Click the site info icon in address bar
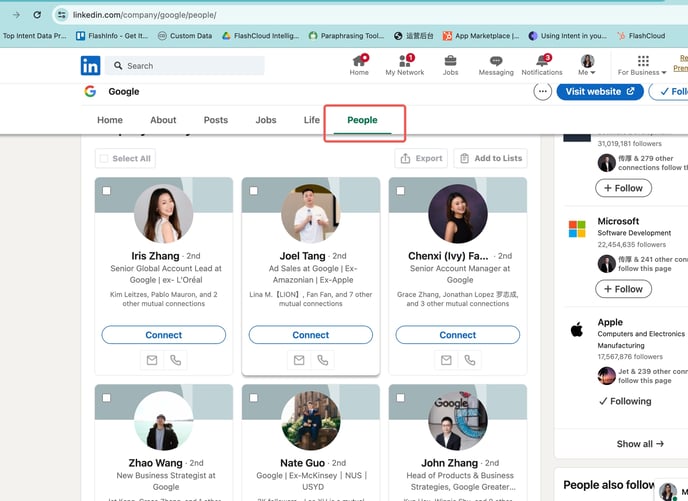Screen dimensions: 688x501 pos(61,15)
